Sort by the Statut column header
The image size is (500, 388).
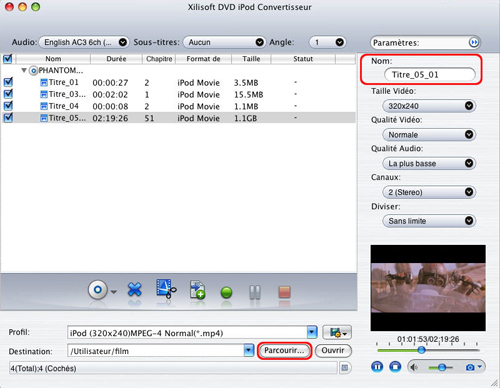coord(303,59)
